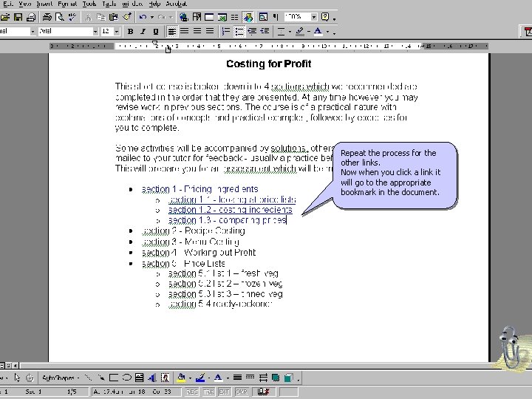Viewport: 532px width, 399px height.
Task: Open the font size dropdown
Action: 117,32
